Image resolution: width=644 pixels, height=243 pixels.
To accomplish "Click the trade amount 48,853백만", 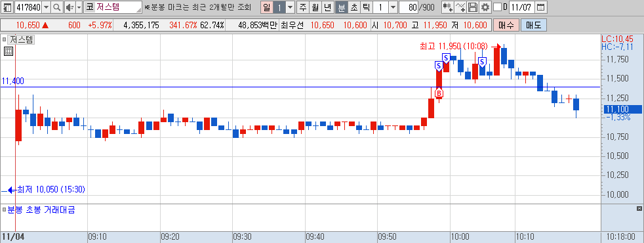I will (x=258, y=26).
